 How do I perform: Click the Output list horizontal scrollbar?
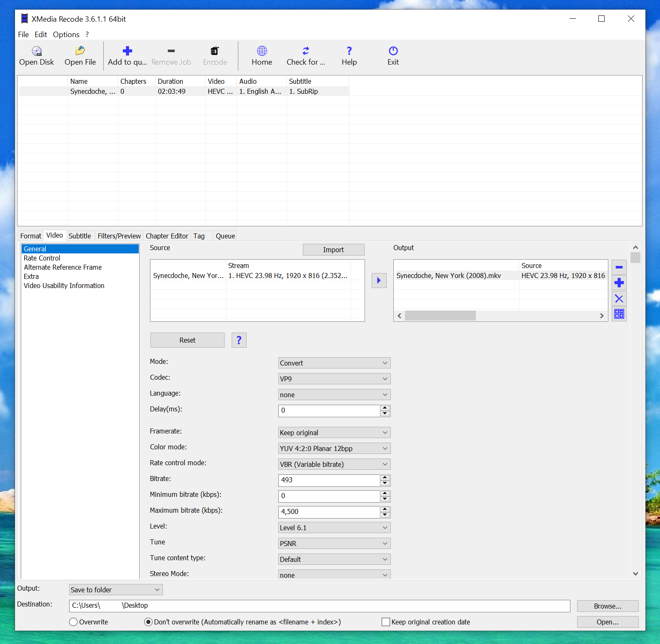click(500, 316)
